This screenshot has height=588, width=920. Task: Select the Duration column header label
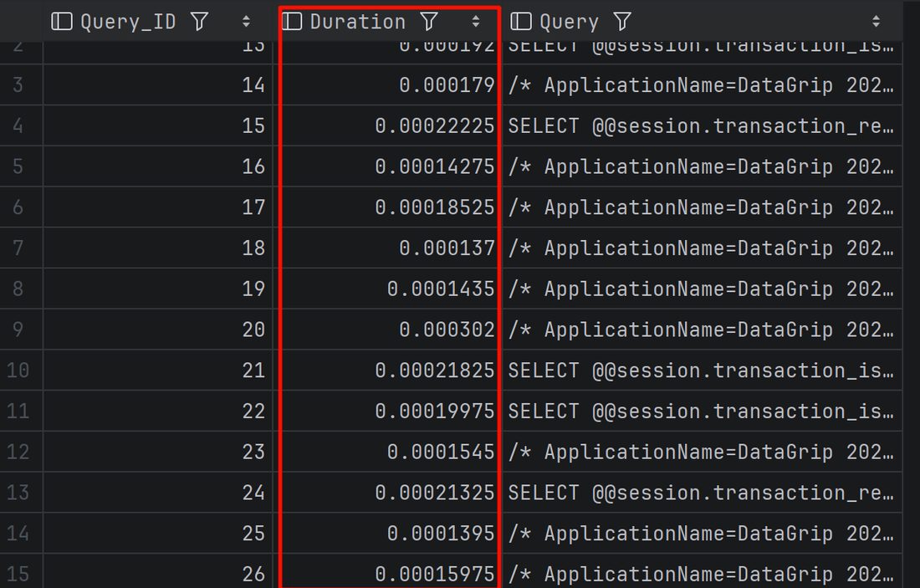tap(358, 23)
